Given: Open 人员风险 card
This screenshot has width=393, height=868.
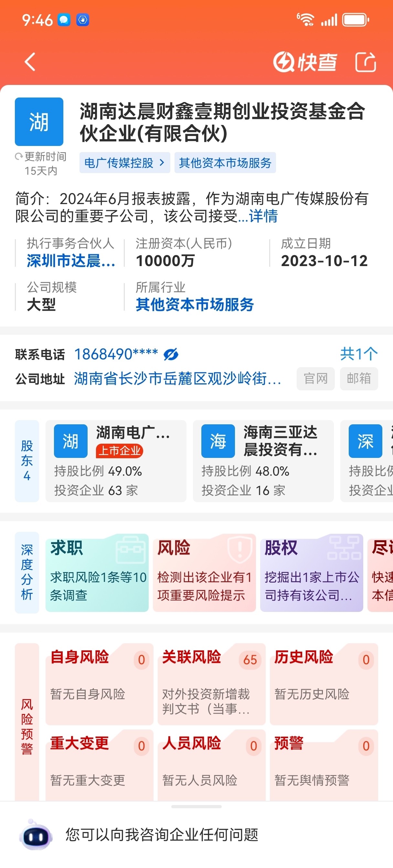Looking at the screenshot, I should [x=211, y=765].
